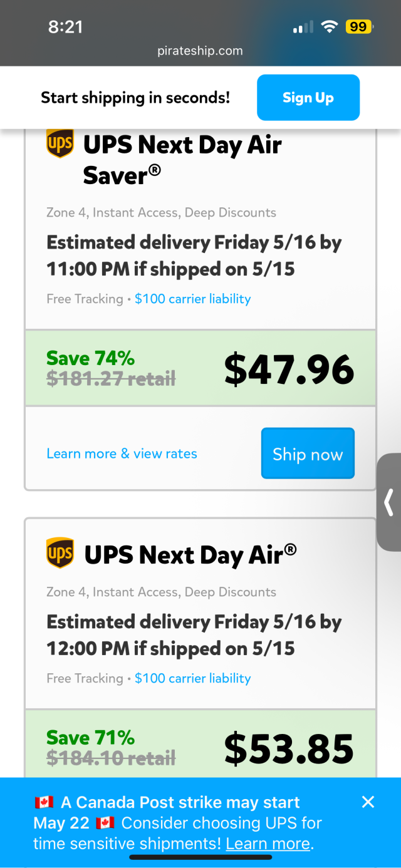The image size is (401, 868).
Task: Select the UPS Next Day Air Saver title
Action: [x=182, y=159]
